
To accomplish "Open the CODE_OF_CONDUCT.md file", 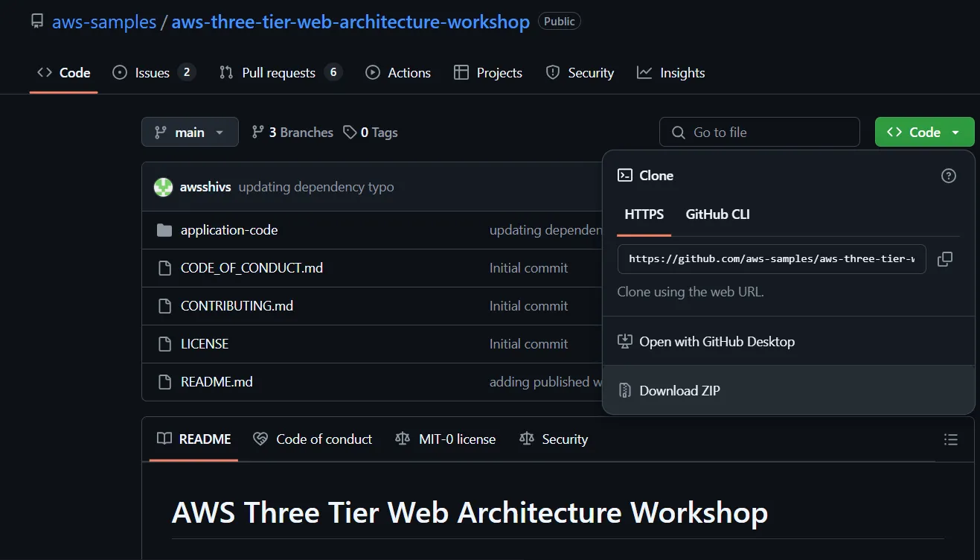I will [x=252, y=268].
